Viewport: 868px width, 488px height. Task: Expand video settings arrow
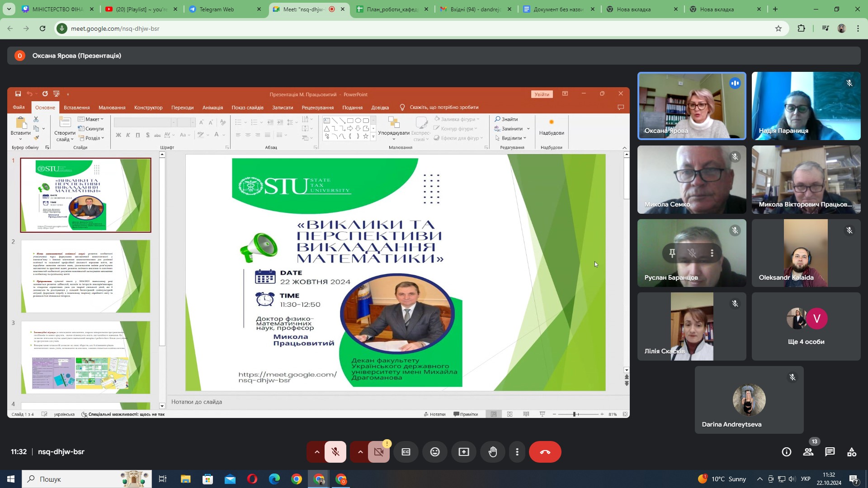[x=360, y=452]
